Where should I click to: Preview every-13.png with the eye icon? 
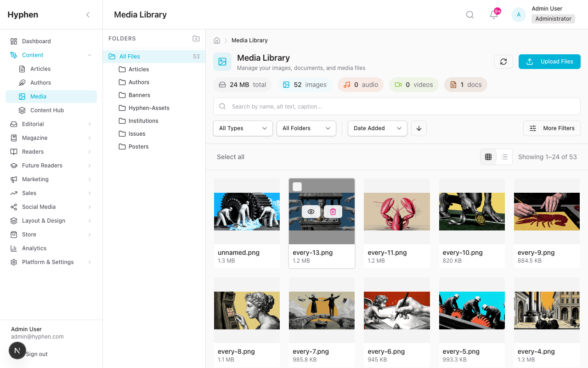pyautogui.click(x=311, y=212)
